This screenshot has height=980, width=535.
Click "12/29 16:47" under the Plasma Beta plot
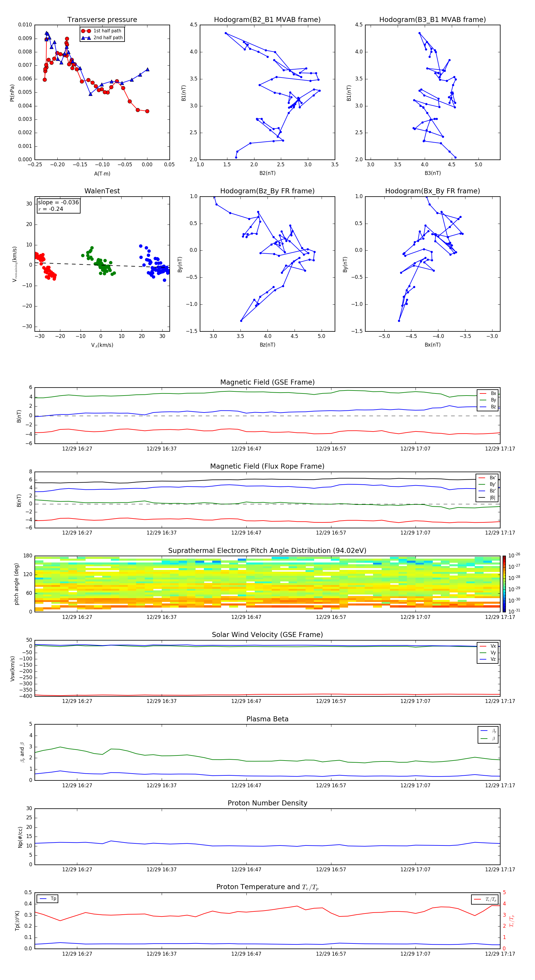[246, 785]
